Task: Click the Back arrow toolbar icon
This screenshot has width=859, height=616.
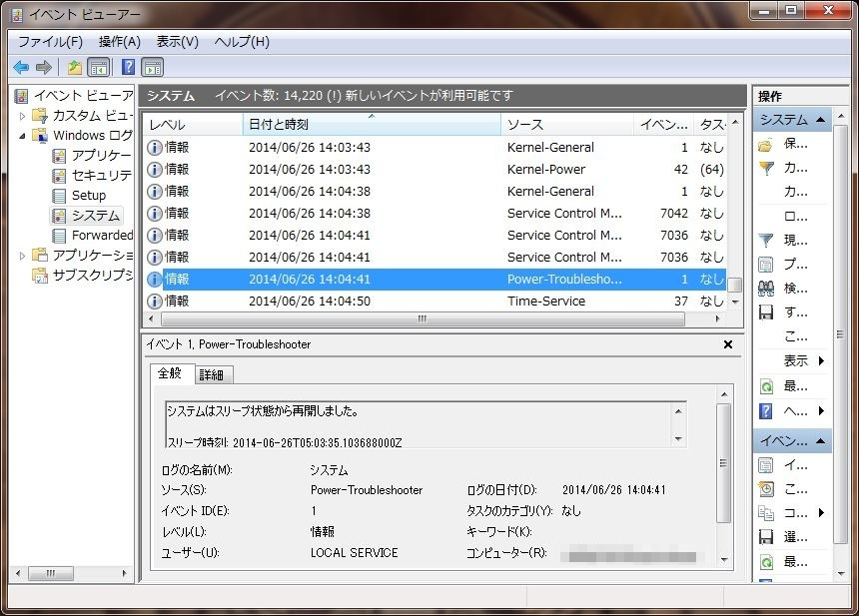Action: pos(21,67)
